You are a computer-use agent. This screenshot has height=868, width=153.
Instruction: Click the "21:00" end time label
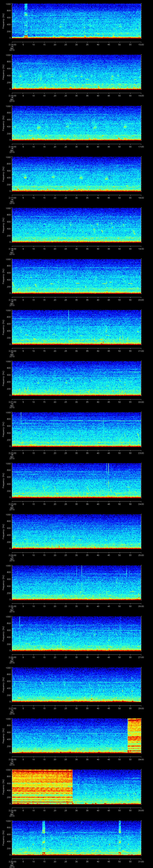(x=141, y=351)
